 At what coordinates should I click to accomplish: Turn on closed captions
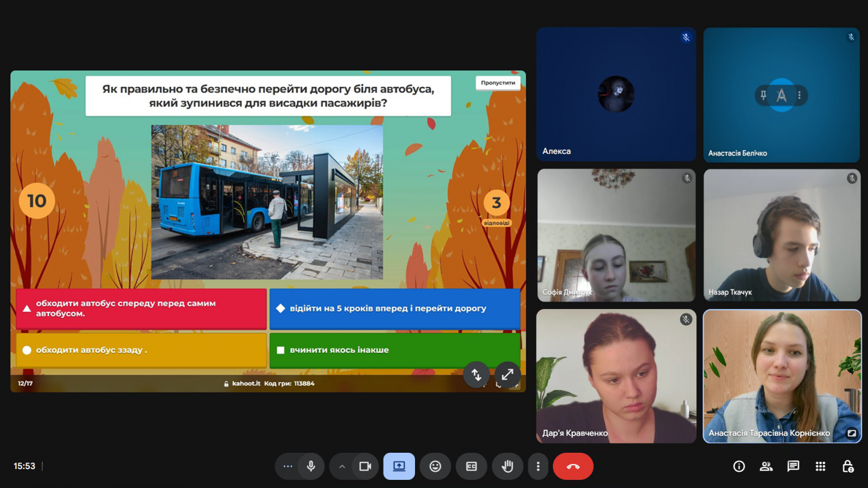(x=471, y=466)
